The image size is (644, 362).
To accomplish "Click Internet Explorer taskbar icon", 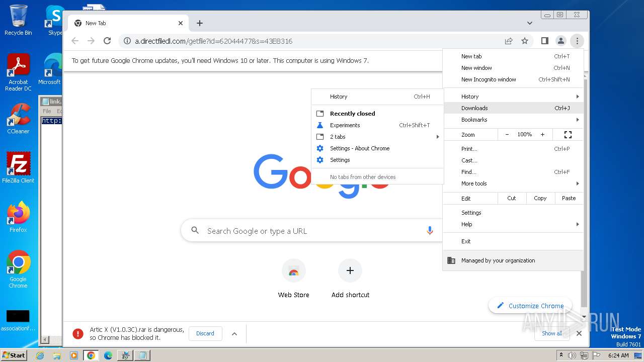I will [x=40, y=355].
